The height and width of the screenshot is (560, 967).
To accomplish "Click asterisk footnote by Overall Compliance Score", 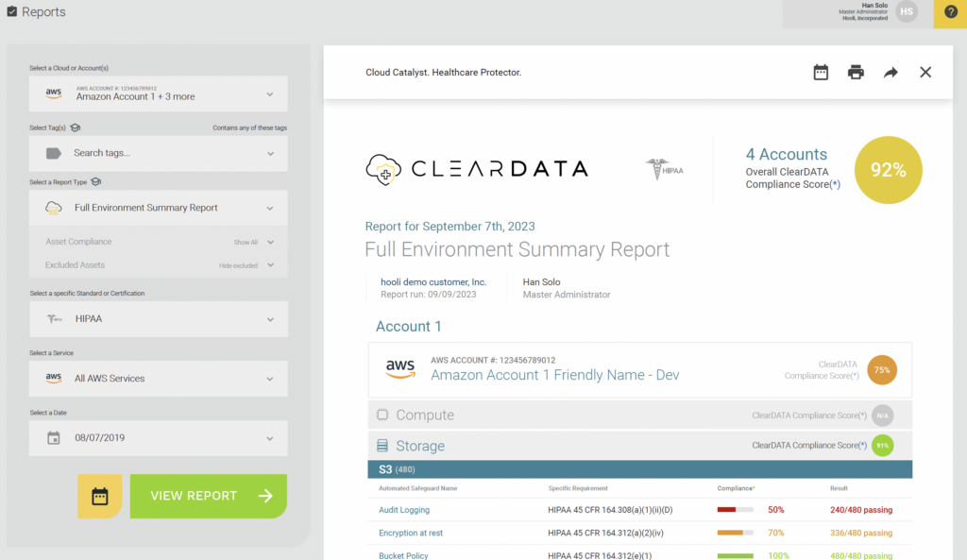I will pos(835,184).
